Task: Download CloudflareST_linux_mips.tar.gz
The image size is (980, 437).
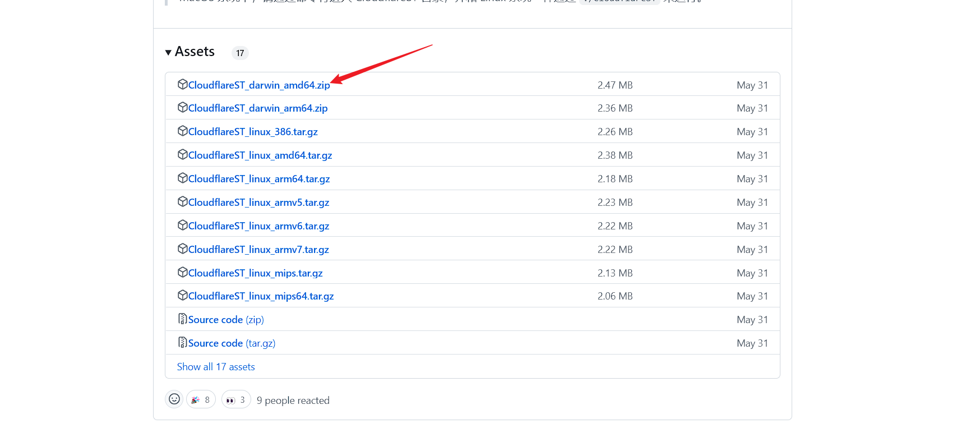Action: pyautogui.click(x=256, y=273)
